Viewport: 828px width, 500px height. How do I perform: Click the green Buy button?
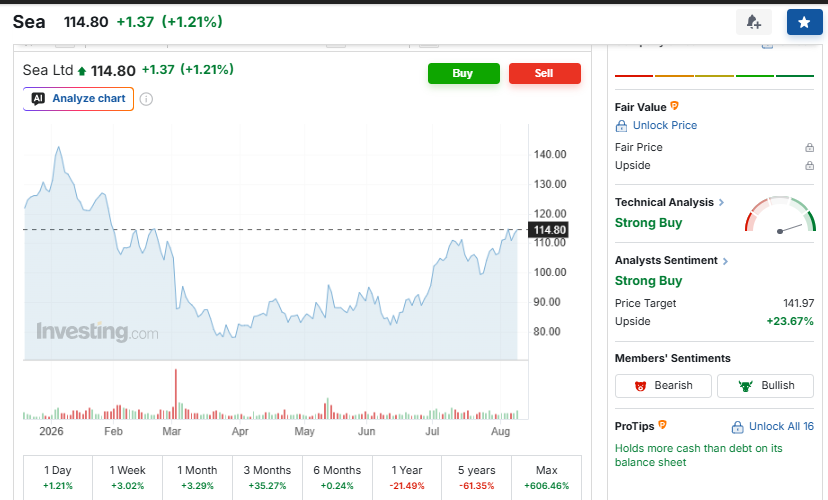(464, 73)
